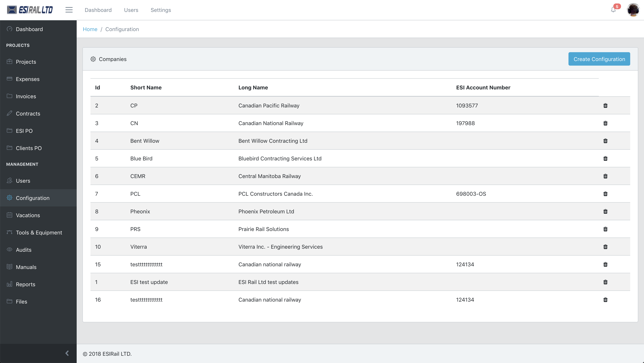
Task: Delete the ESI test update row
Action: (605, 282)
